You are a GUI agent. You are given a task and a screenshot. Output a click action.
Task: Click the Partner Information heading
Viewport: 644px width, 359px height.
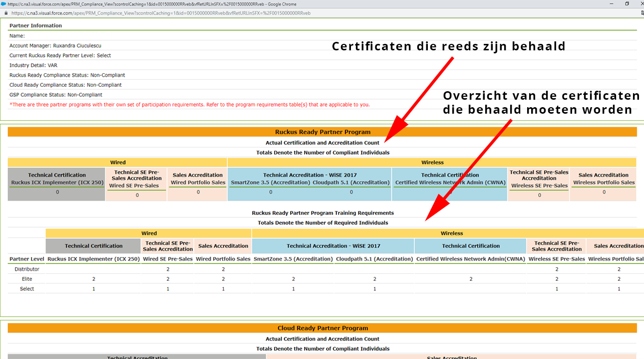pyautogui.click(x=35, y=25)
